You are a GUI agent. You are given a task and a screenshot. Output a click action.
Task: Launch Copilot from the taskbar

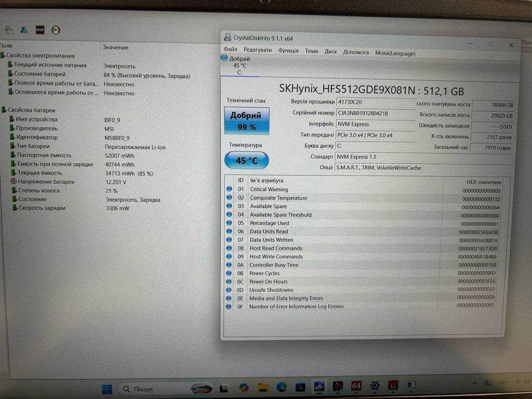tap(243, 387)
